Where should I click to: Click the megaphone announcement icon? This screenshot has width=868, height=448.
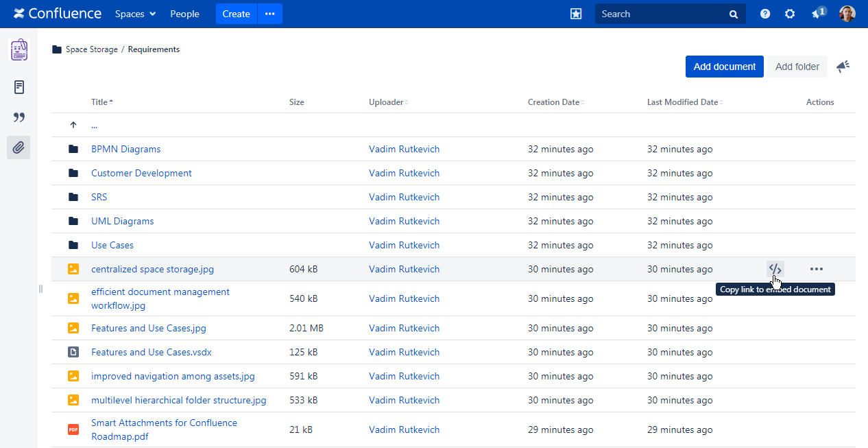[843, 67]
